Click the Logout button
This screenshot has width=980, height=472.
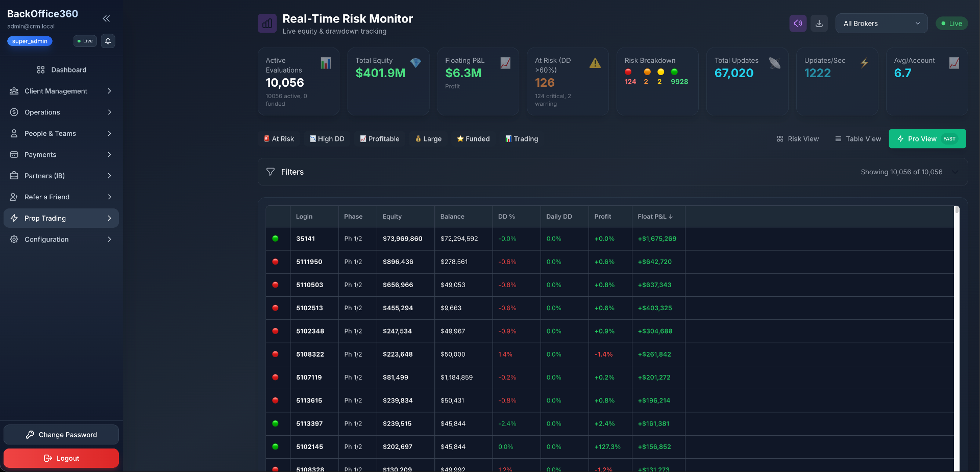(x=61, y=458)
